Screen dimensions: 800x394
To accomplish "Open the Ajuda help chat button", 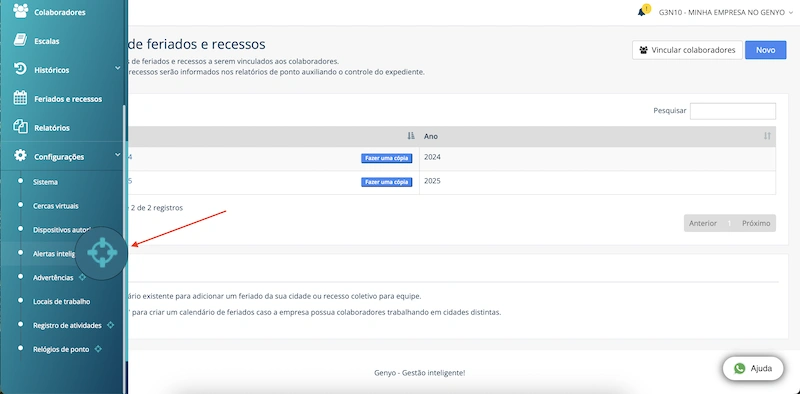I will (753, 368).
